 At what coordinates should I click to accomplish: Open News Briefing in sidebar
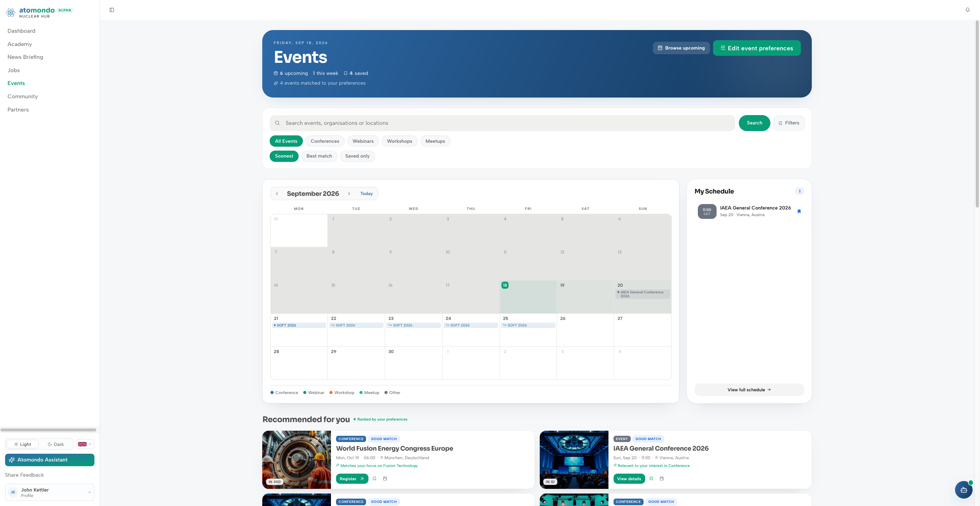[x=25, y=57]
